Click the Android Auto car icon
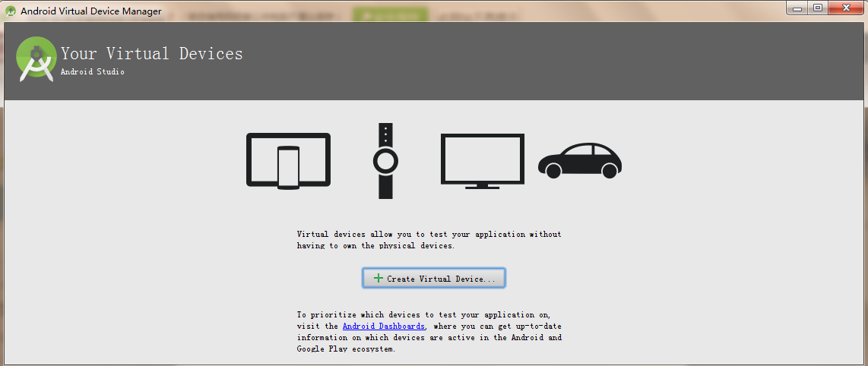Viewport: 868px width, 366px height. point(580,160)
